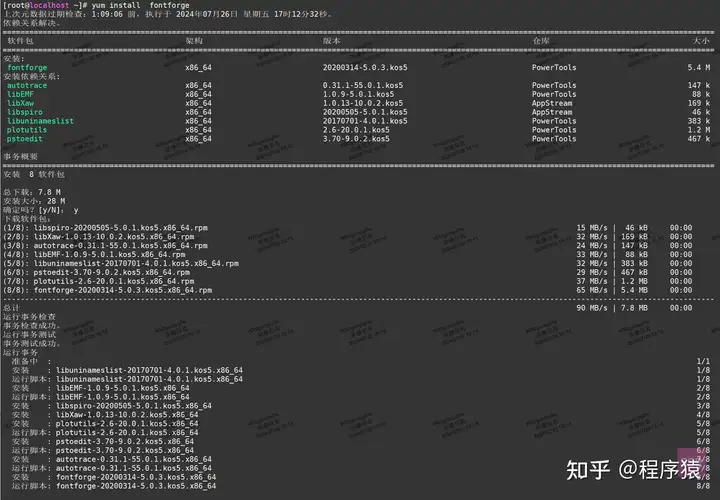The width and height of the screenshot is (720, 500).
Task: Select green libspiro package name in table
Action: click(x=25, y=112)
